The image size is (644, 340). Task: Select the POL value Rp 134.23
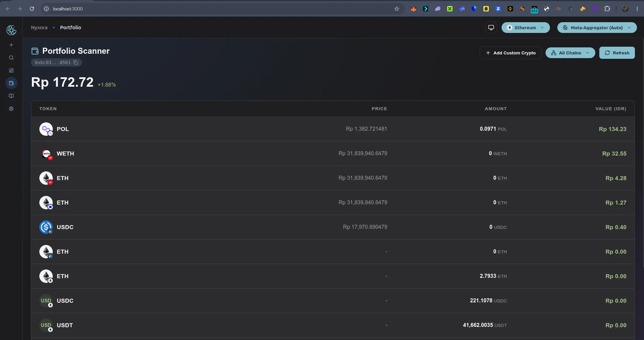(x=612, y=129)
